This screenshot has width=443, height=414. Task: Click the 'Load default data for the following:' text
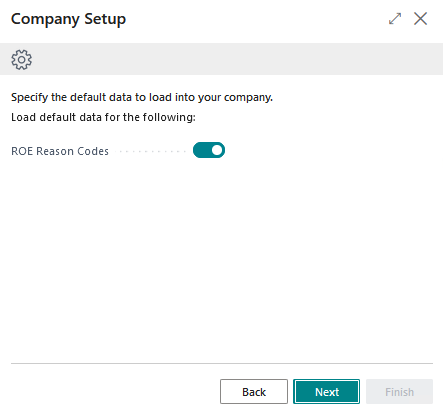coord(103,117)
